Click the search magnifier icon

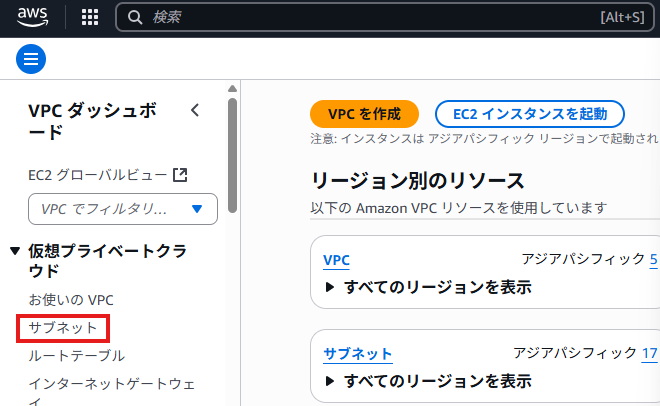[135, 17]
